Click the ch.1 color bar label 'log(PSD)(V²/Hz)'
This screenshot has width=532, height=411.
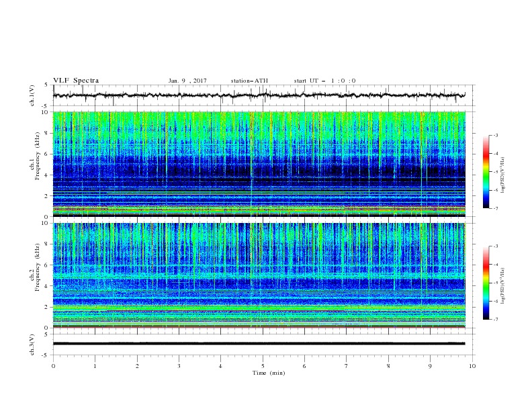(x=502, y=175)
